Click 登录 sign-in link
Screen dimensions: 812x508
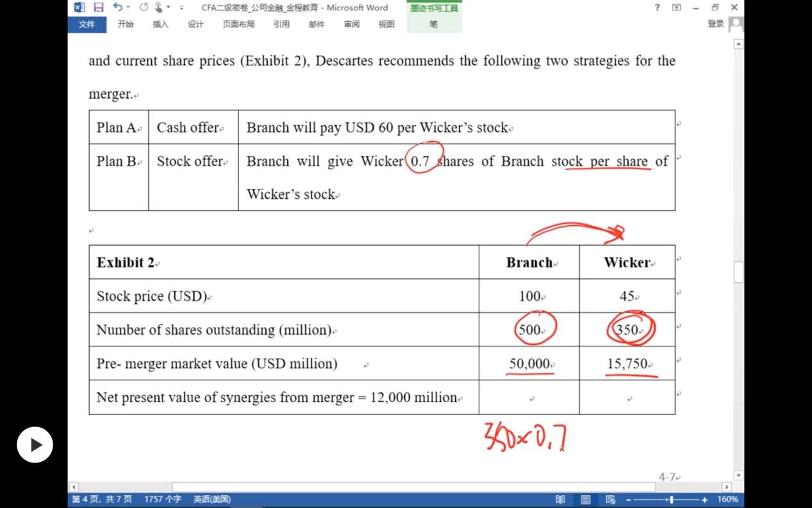(x=716, y=24)
